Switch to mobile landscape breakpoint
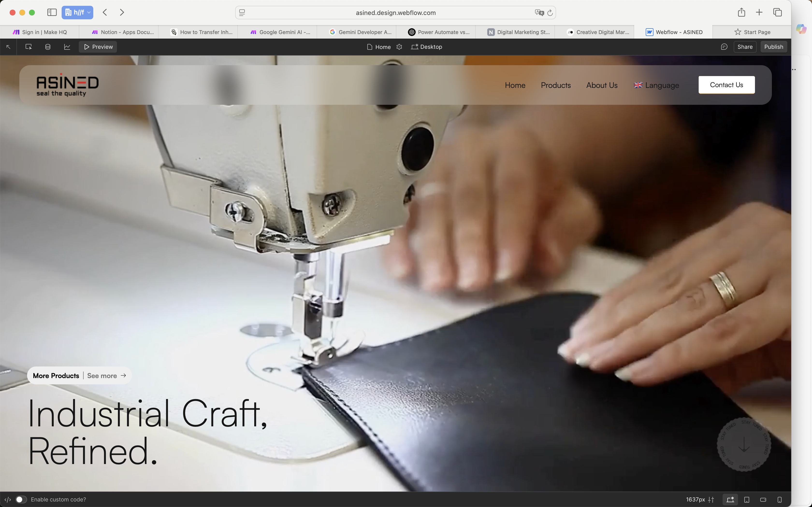 763,500
